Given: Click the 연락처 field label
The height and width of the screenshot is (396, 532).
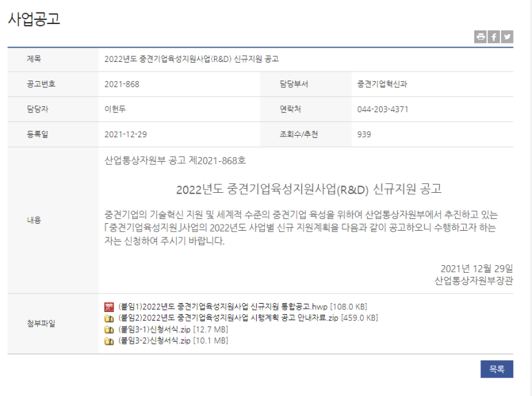Looking at the screenshot, I should coord(290,109).
